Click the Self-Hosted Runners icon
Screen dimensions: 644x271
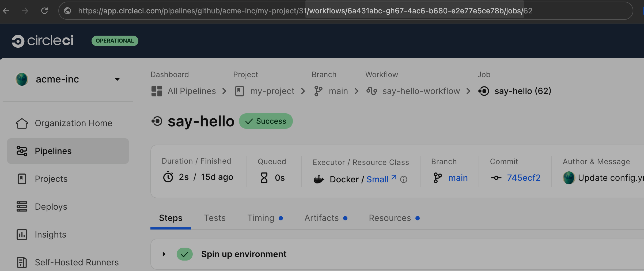coord(22,262)
